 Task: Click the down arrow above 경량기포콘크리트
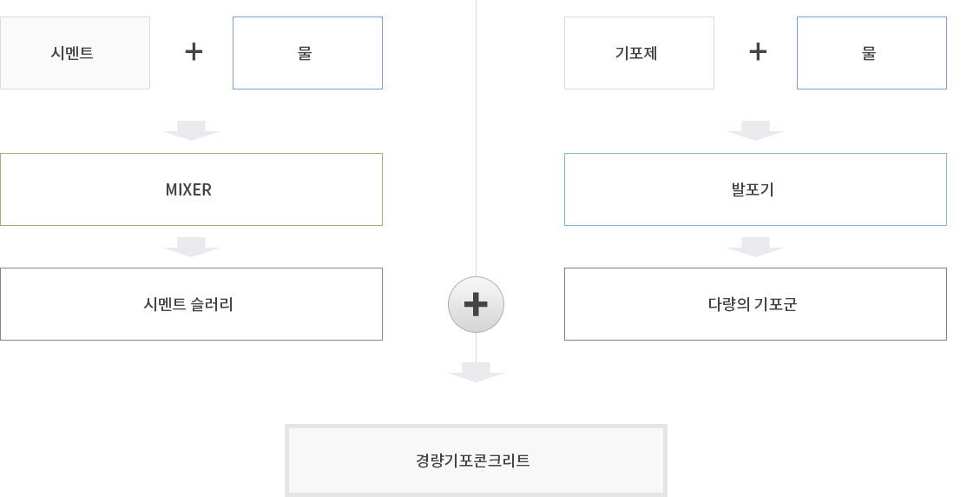(476, 372)
